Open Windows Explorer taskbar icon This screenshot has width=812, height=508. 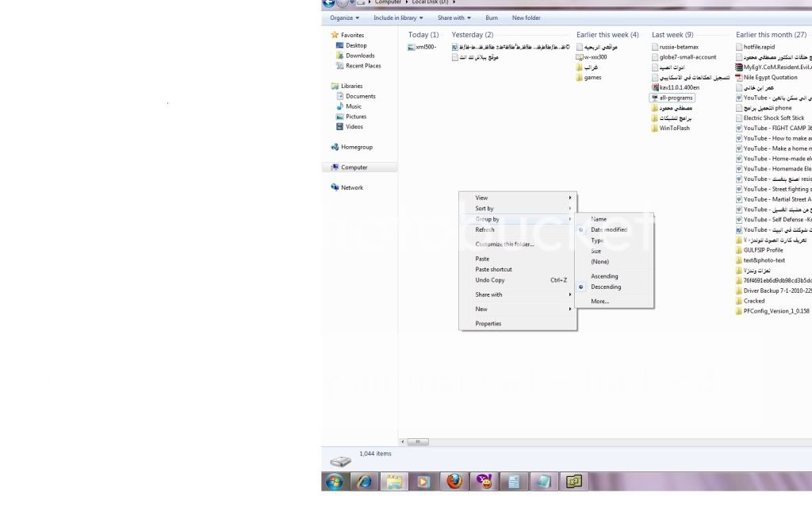point(394,482)
